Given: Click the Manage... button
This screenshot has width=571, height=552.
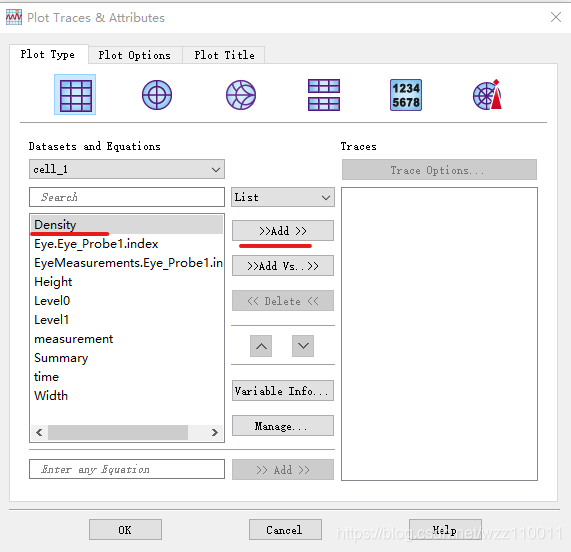Looking at the screenshot, I should 283,426.
